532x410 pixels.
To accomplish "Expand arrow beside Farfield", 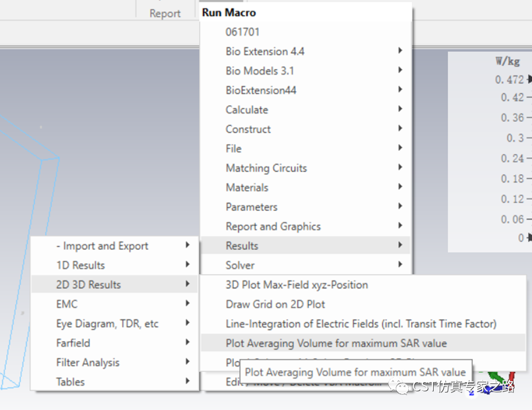I will point(187,342).
